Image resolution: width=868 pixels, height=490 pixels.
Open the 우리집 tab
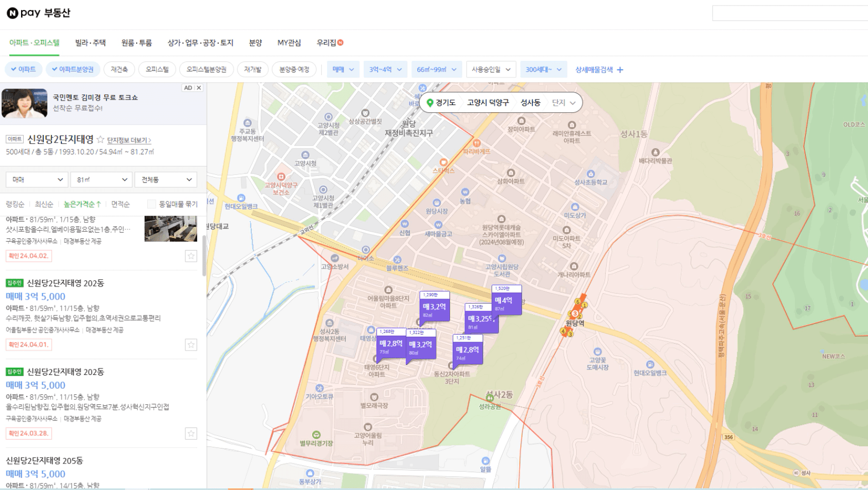tap(330, 43)
